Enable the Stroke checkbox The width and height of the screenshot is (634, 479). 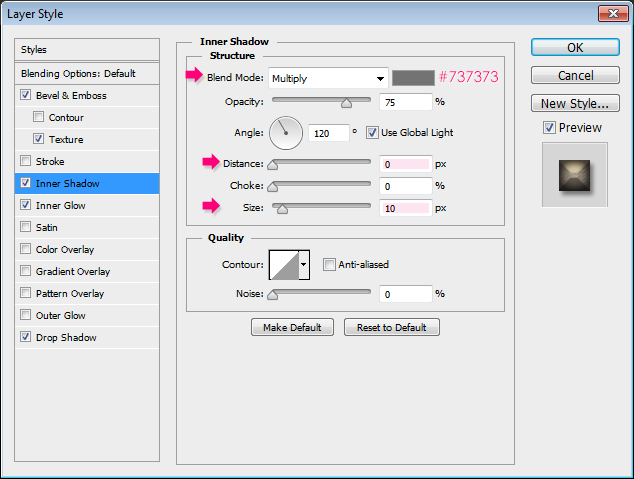(25, 161)
